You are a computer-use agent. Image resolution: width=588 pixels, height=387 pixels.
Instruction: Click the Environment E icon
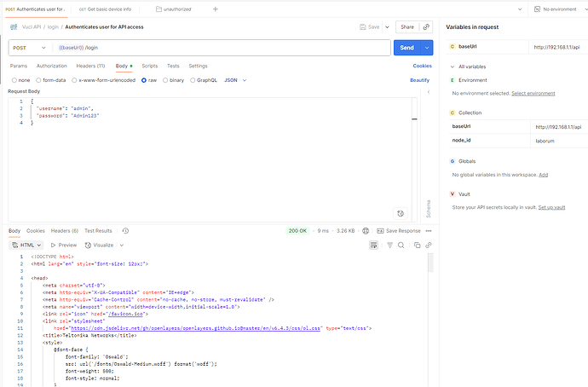453,80
